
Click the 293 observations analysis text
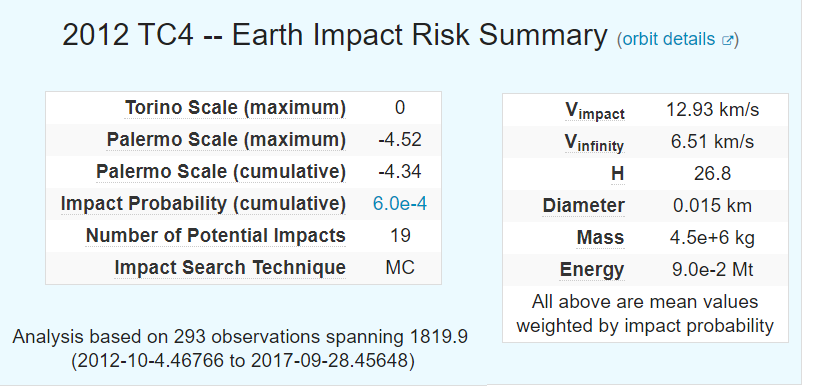click(x=240, y=348)
